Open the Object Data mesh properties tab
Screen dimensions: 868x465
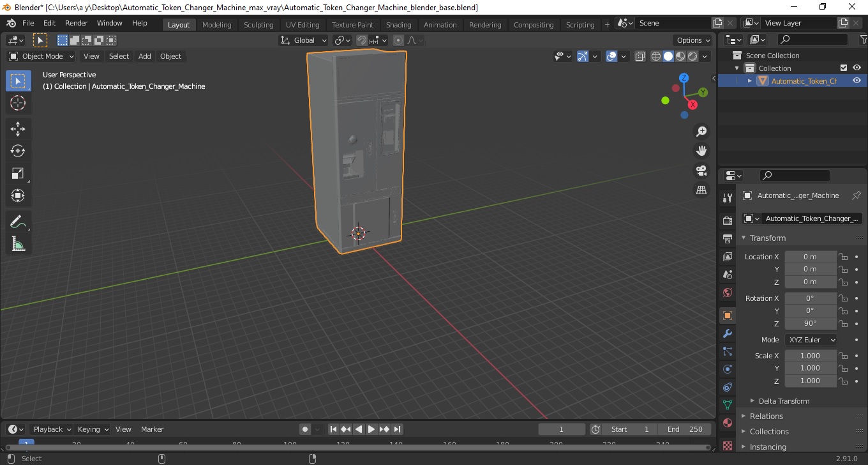click(x=727, y=405)
